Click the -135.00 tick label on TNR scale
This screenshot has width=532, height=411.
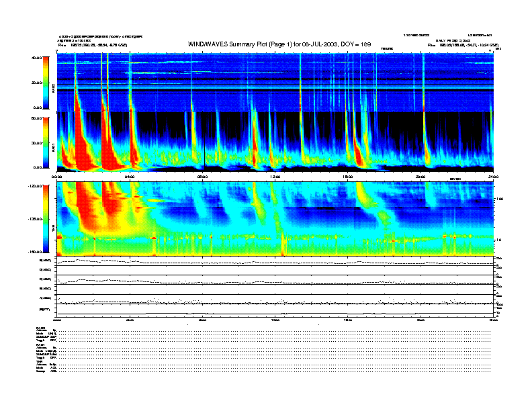click(x=36, y=219)
